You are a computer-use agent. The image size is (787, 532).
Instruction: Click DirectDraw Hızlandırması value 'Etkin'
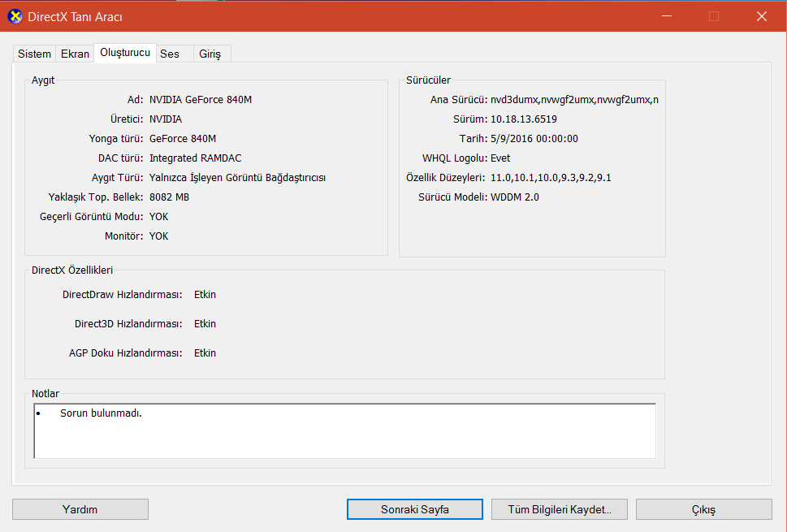click(205, 295)
